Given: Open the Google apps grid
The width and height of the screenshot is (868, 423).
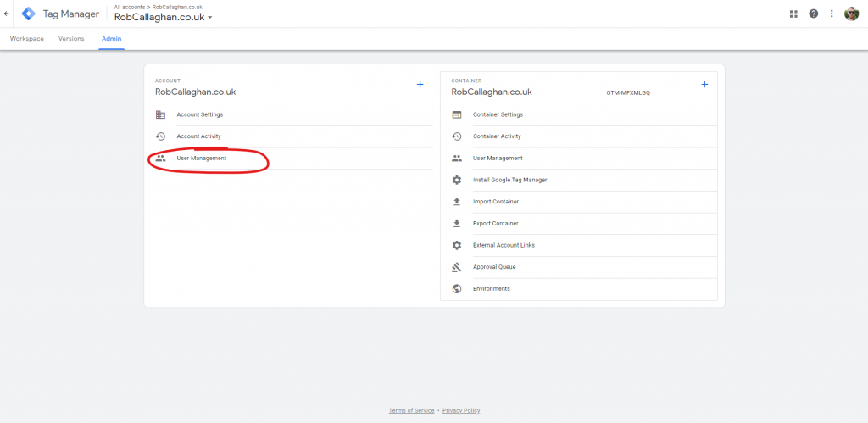Looking at the screenshot, I should 793,14.
